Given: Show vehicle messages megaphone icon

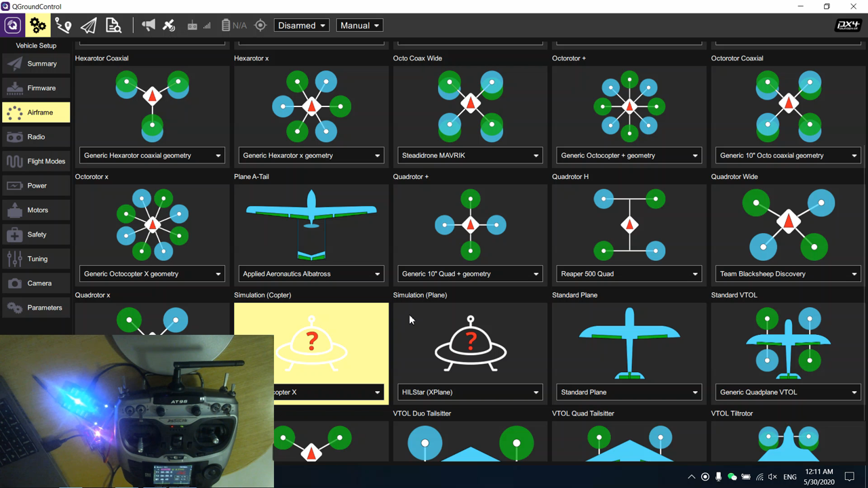Looking at the screenshot, I should point(149,26).
